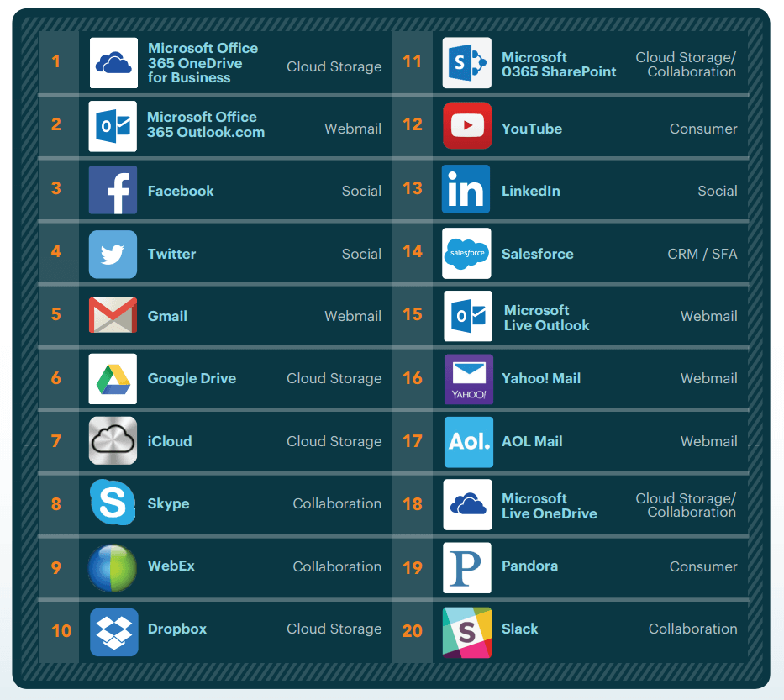Click the 'WebEx' name text

171,566
